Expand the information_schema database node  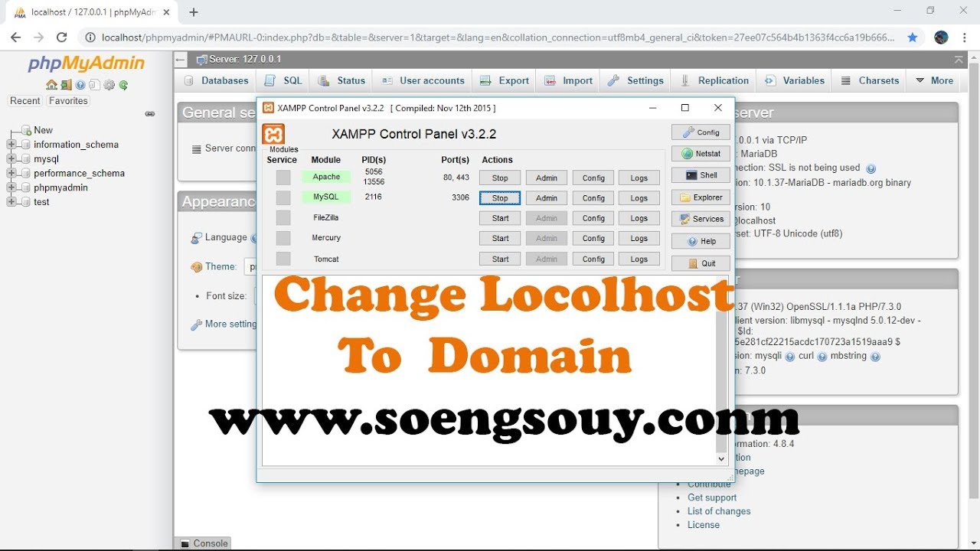point(11,145)
